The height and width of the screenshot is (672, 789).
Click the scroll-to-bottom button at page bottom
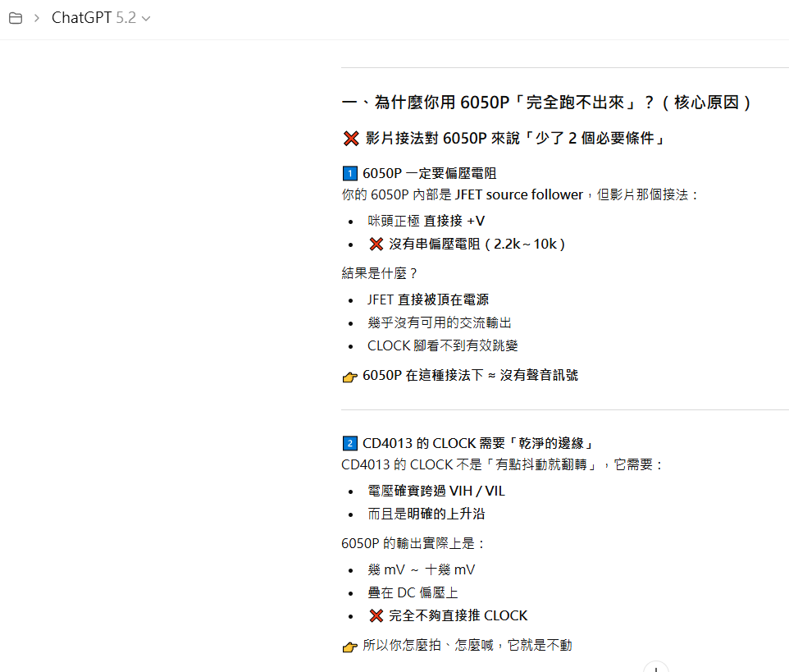[655, 667]
